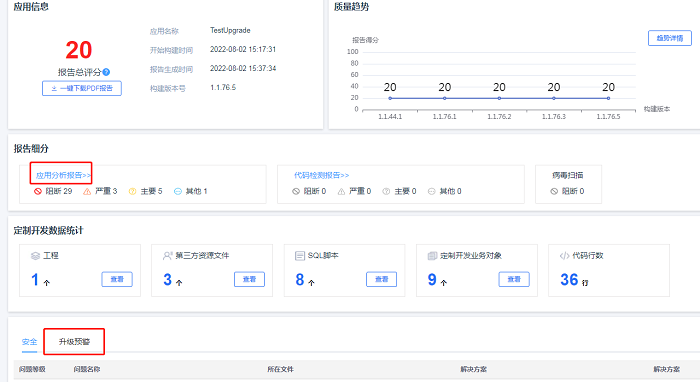700x382 pixels.
Task: Click the 主要 5 yellow circle icon
Action: [133, 191]
